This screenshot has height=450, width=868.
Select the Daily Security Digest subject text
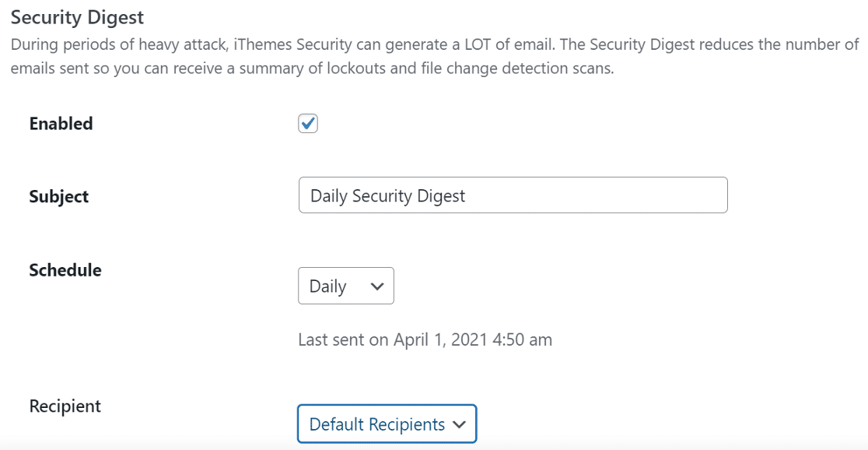(388, 195)
